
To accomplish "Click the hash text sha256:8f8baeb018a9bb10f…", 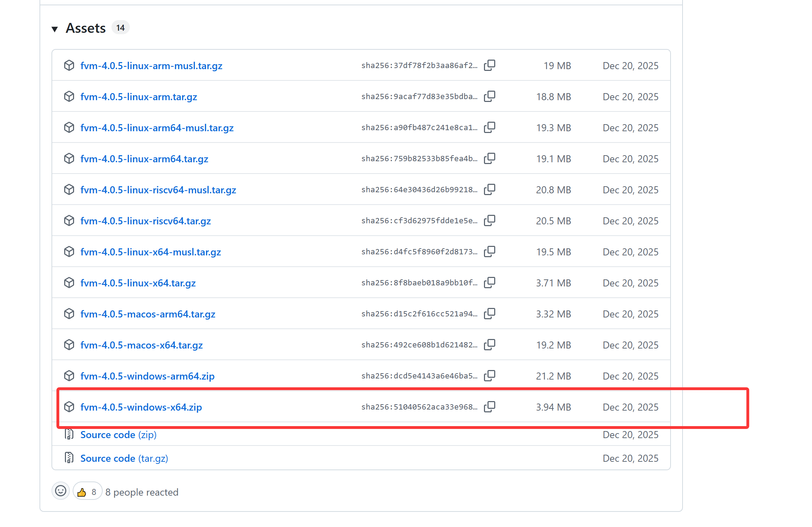I will pos(419,283).
